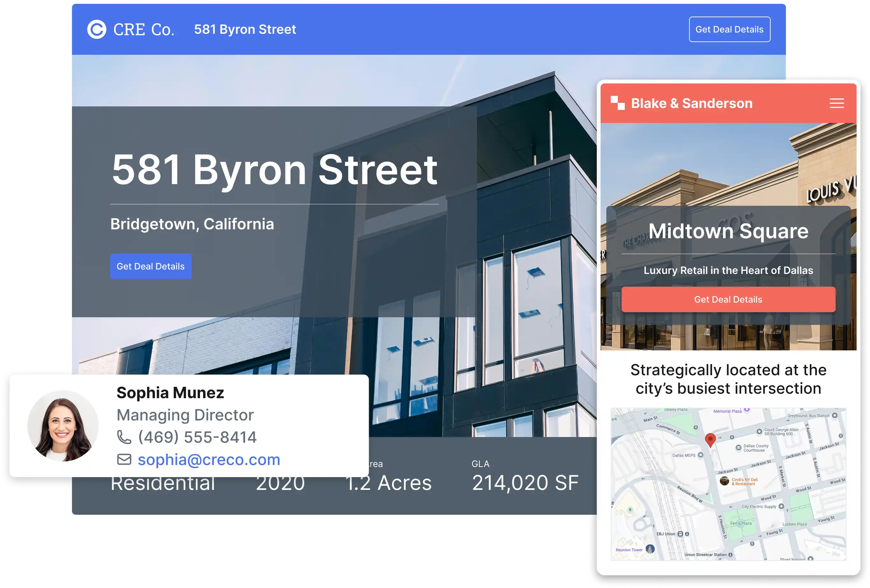Click the Union Streetcar Station map icon
This screenshot has height=588, width=870.
pos(731,555)
